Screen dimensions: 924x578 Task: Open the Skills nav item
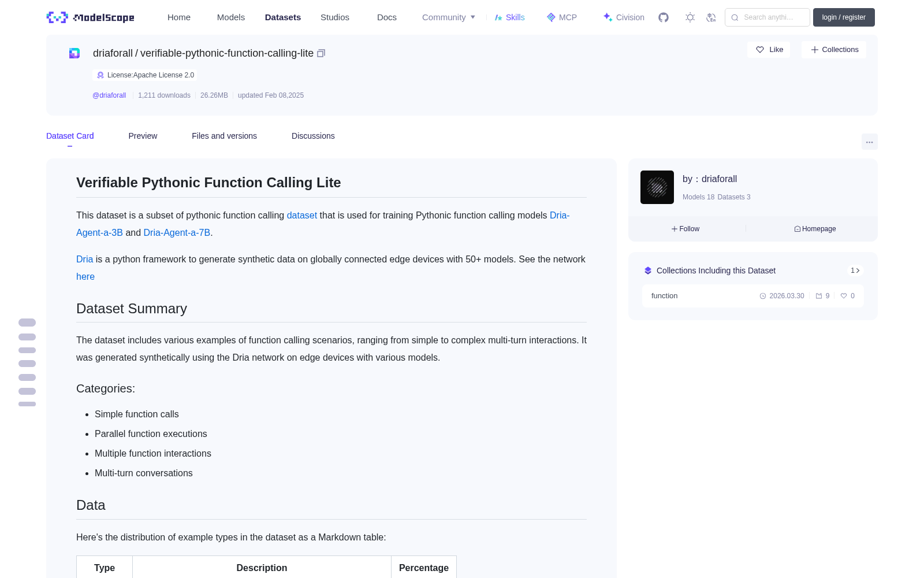(509, 17)
